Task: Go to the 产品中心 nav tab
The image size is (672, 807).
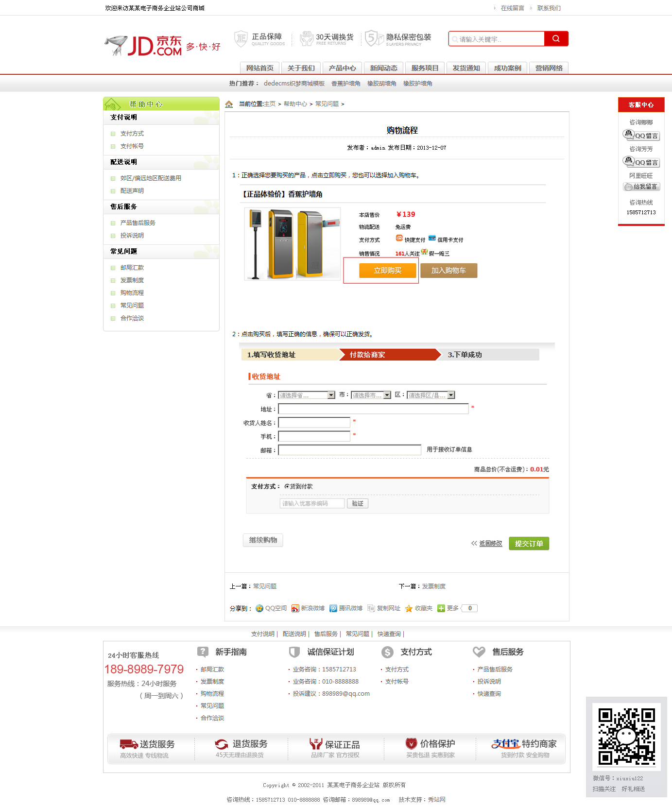Action: pyautogui.click(x=342, y=68)
